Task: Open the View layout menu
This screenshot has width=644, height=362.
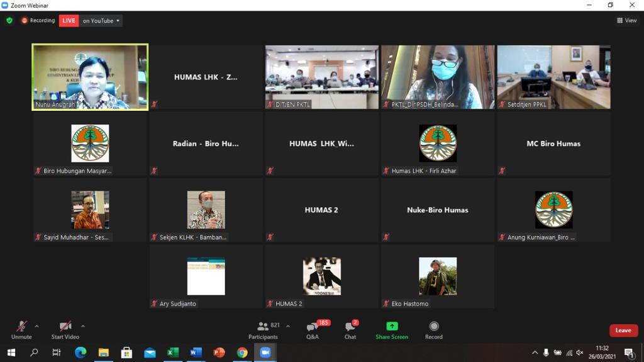Action: (627, 21)
